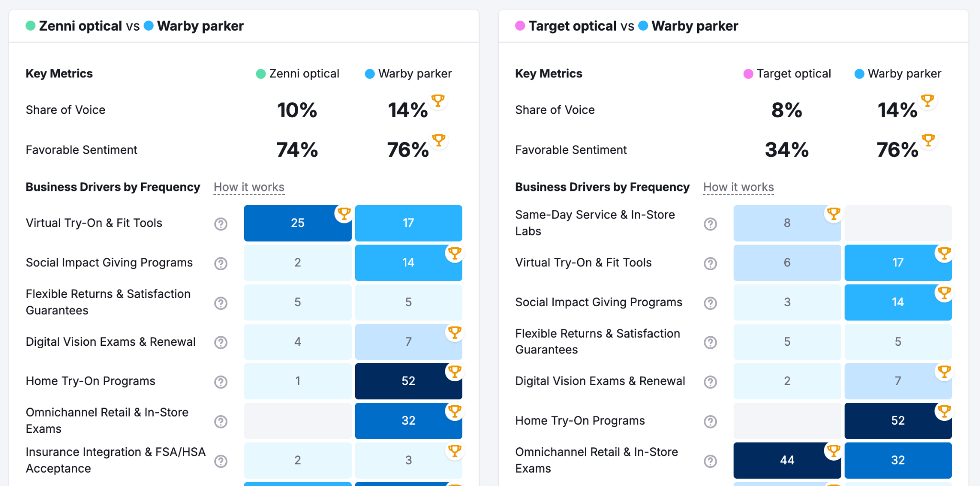
Task: Open the left card's How it works link
Action: (x=248, y=187)
